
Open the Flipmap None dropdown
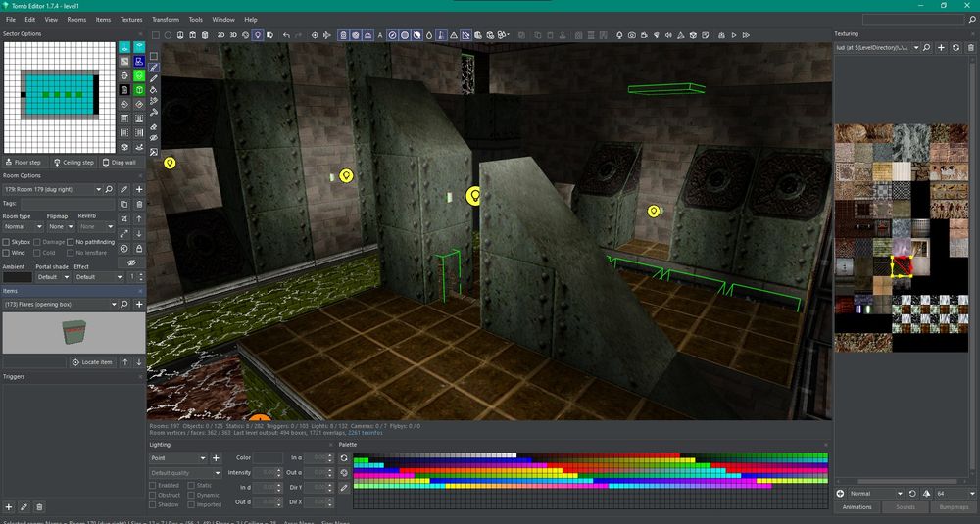[x=60, y=226]
